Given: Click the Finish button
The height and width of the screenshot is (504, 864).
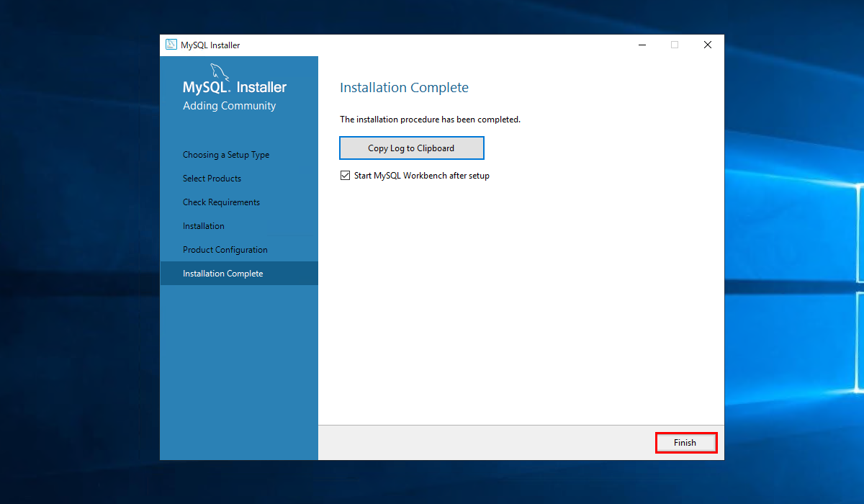Looking at the screenshot, I should (685, 443).
